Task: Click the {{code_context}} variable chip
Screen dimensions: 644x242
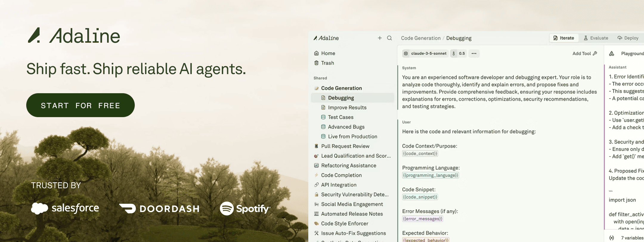Action: [x=420, y=154]
